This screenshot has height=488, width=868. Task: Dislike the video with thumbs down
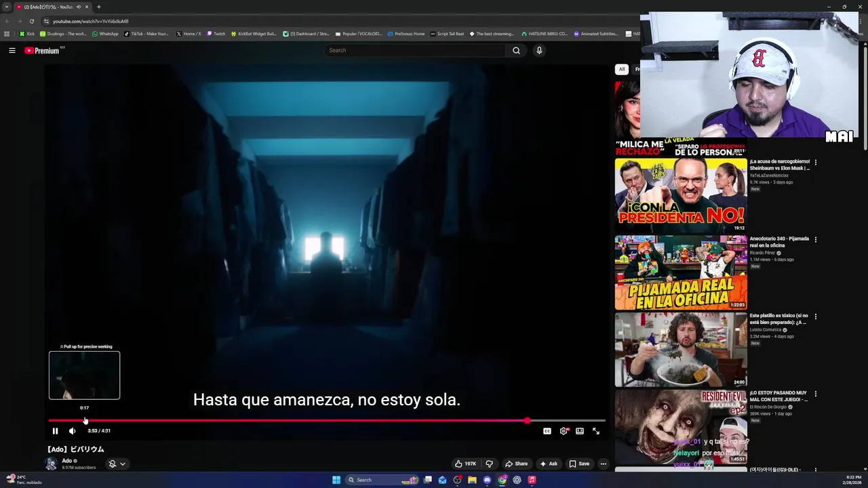click(x=489, y=464)
